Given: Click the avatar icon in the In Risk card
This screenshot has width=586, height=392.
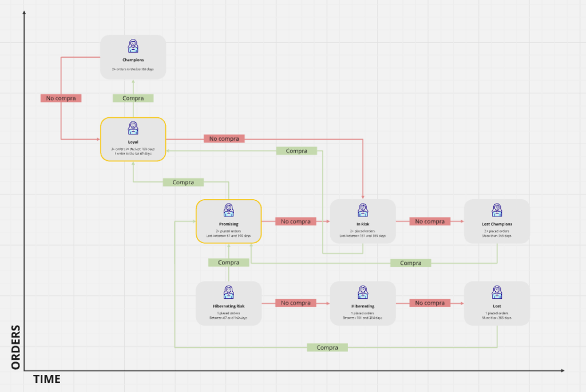Looking at the screenshot, I should tap(363, 211).
